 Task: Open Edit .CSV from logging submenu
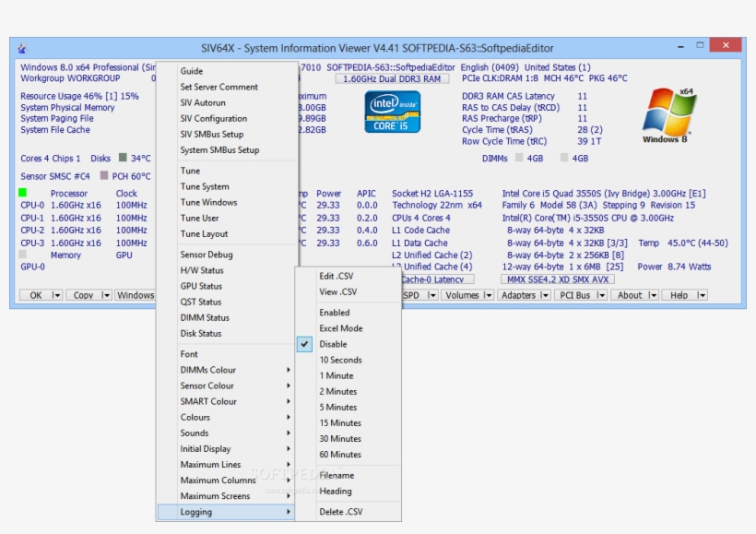[348, 276]
